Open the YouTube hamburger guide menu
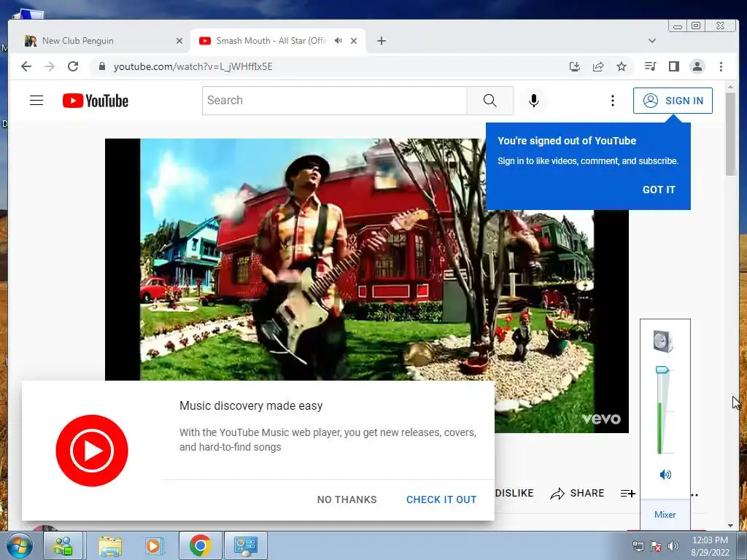This screenshot has width=747, height=560. [36, 101]
